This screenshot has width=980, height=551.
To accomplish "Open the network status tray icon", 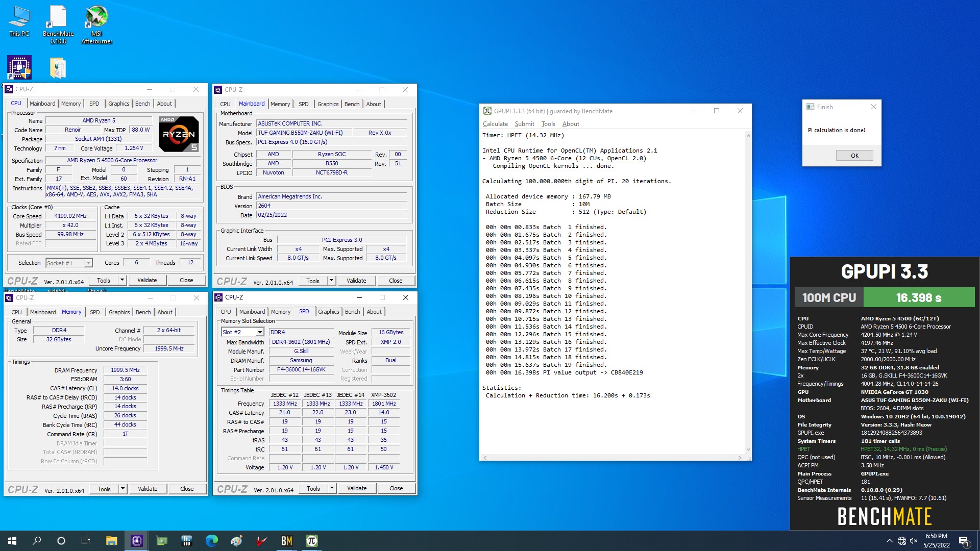I will 902,541.
